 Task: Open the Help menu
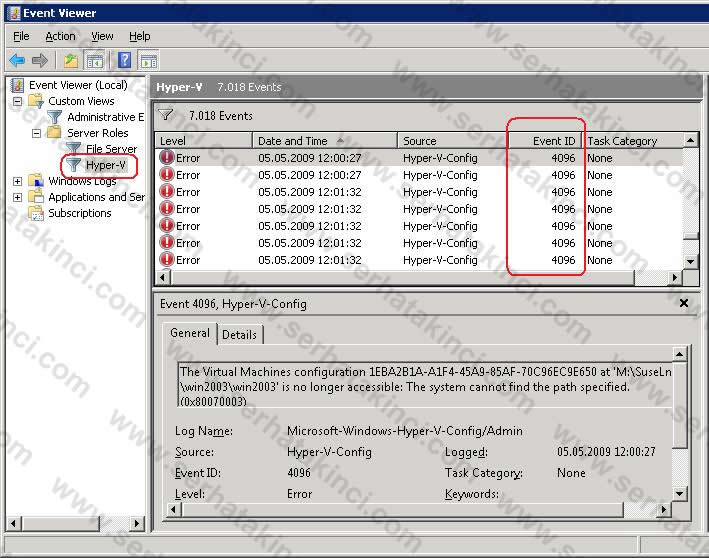point(139,36)
